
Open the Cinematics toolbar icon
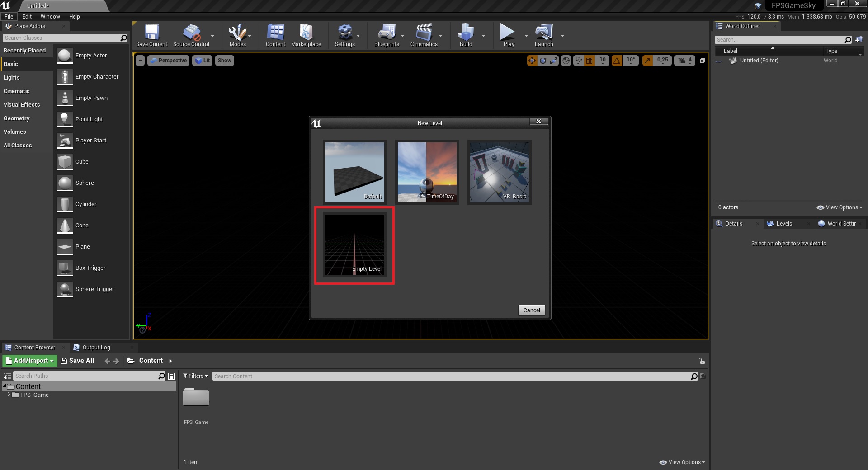click(424, 35)
